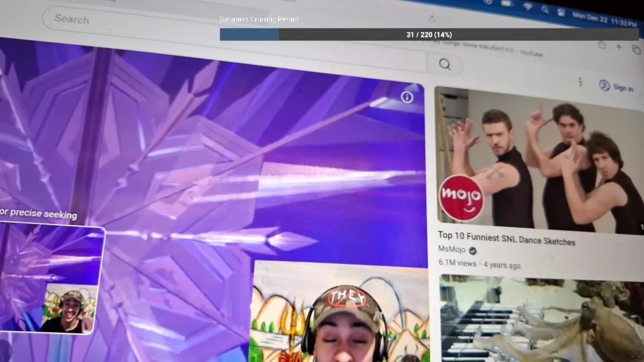Click the menu bar date and time
The image size is (644, 362).
click(x=604, y=19)
